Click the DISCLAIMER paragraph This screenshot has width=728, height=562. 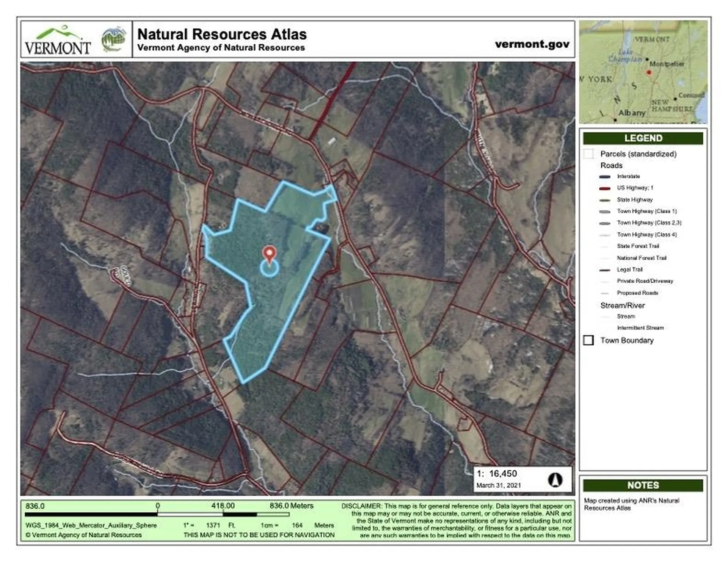(x=457, y=521)
